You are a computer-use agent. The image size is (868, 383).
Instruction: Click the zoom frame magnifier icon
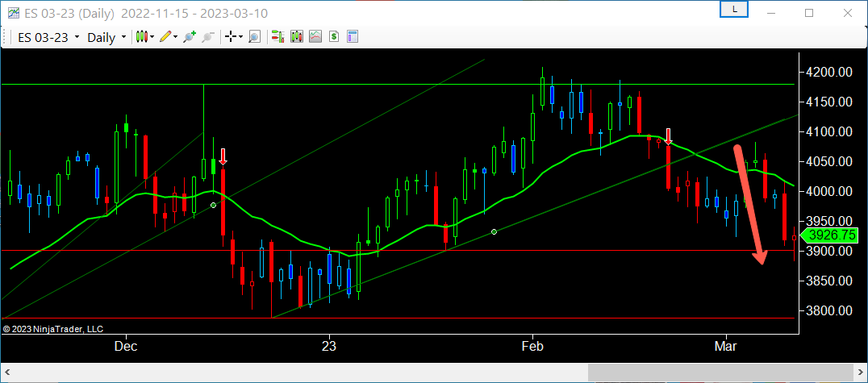(254, 37)
